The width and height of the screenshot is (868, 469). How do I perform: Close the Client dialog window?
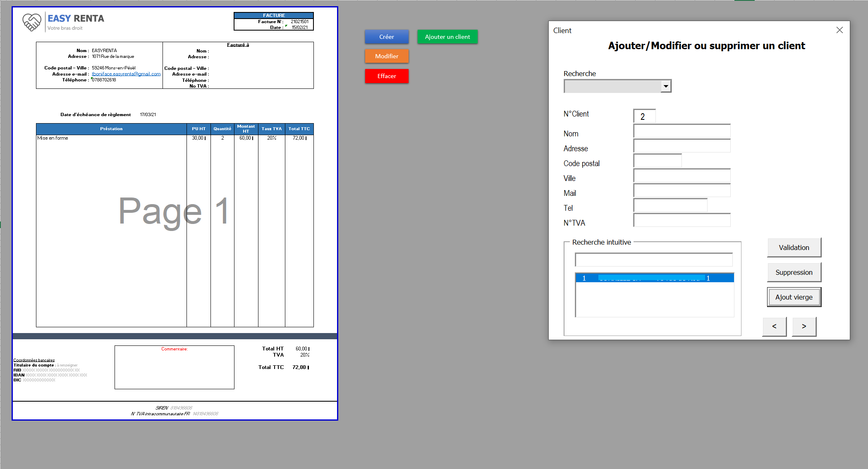pos(839,30)
